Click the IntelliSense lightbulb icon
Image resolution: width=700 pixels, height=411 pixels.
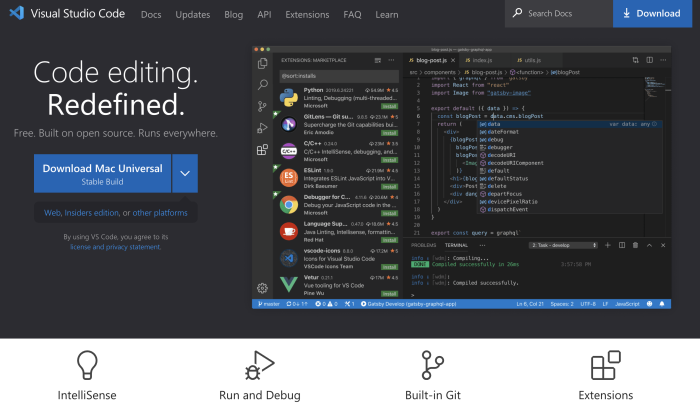pos(87,366)
